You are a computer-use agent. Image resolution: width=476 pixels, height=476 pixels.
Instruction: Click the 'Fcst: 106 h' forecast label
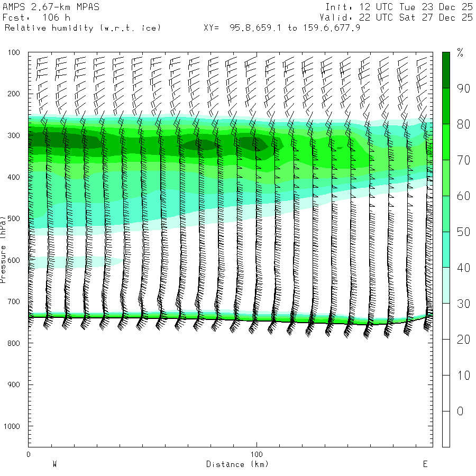click(36, 17)
